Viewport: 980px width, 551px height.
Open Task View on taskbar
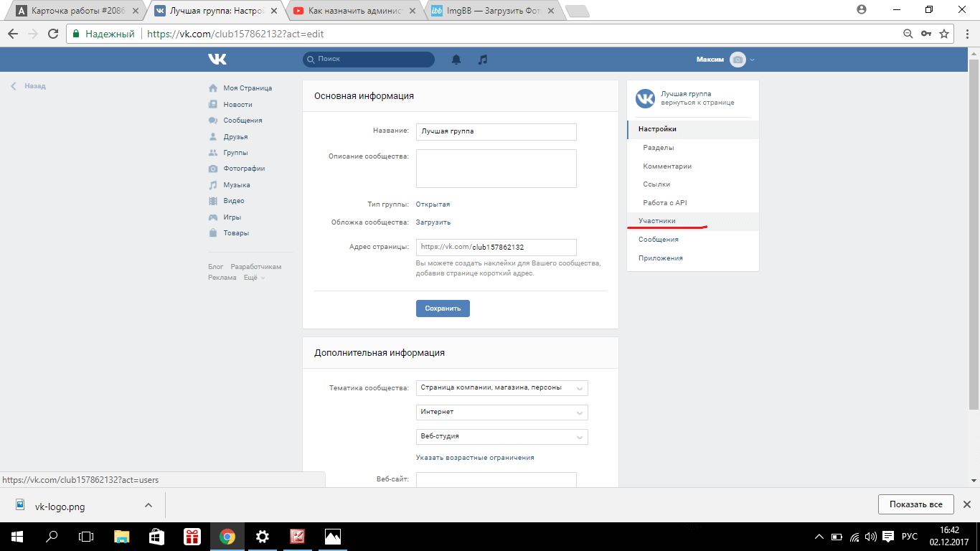[86, 536]
